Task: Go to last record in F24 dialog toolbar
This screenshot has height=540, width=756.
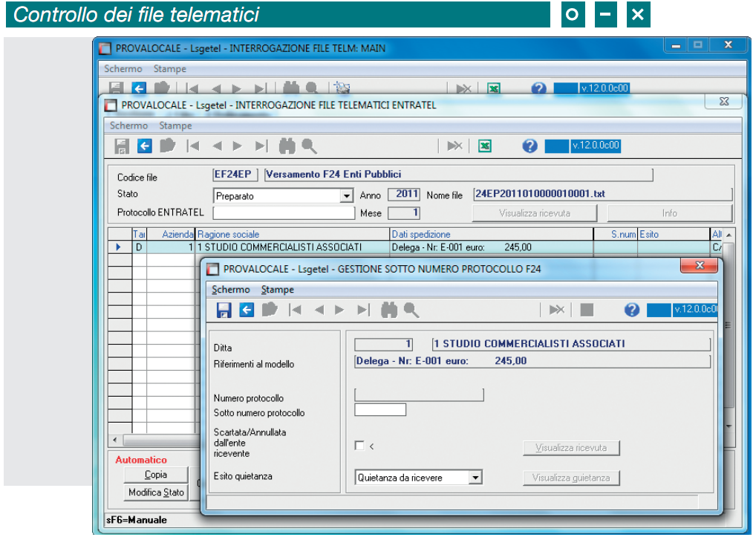Action: point(363,310)
